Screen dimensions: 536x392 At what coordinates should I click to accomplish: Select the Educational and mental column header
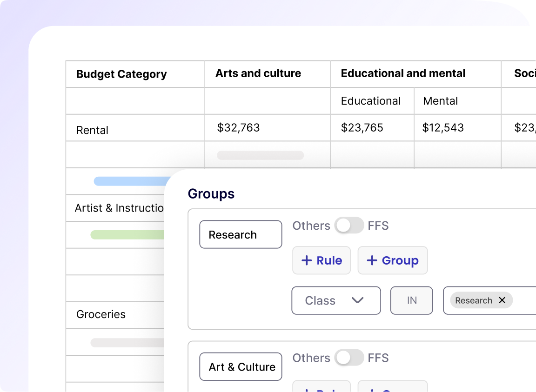(403, 73)
